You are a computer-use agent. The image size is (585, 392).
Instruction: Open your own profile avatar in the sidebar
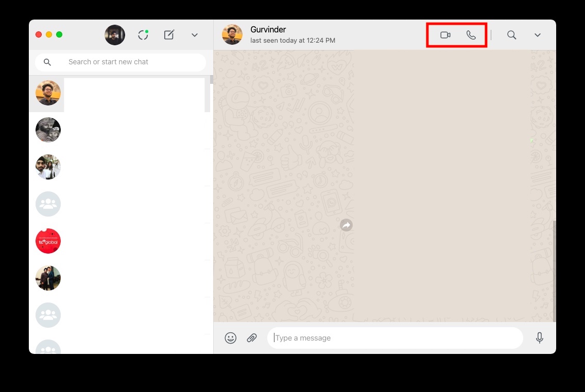(114, 34)
